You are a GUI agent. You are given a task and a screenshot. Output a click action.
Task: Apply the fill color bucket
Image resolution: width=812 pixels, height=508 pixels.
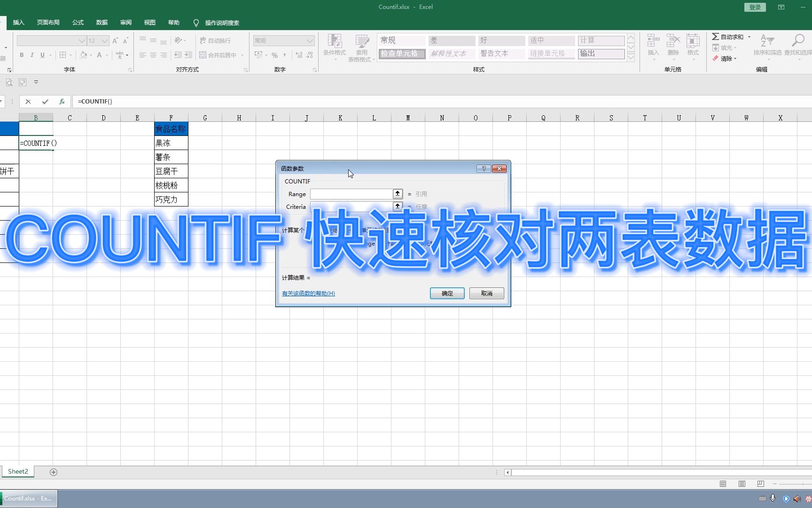(x=83, y=55)
